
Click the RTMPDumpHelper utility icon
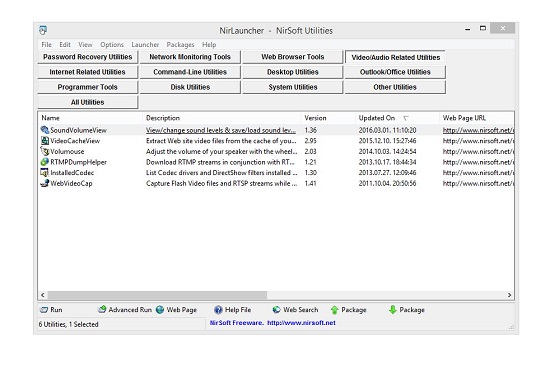pyautogui.click(x=45, y=162)
